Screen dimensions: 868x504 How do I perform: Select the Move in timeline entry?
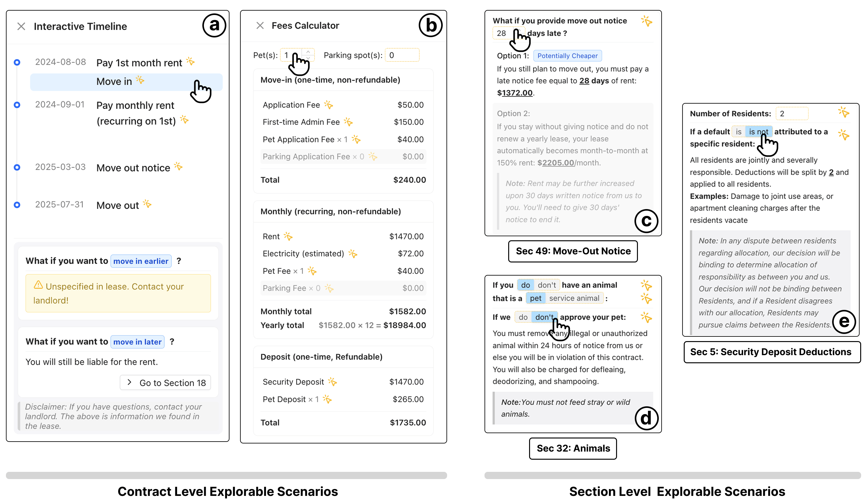click(114, 82)
